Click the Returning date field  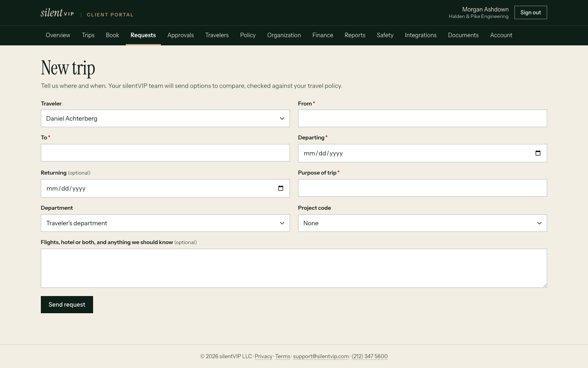(x=165, y=188)
